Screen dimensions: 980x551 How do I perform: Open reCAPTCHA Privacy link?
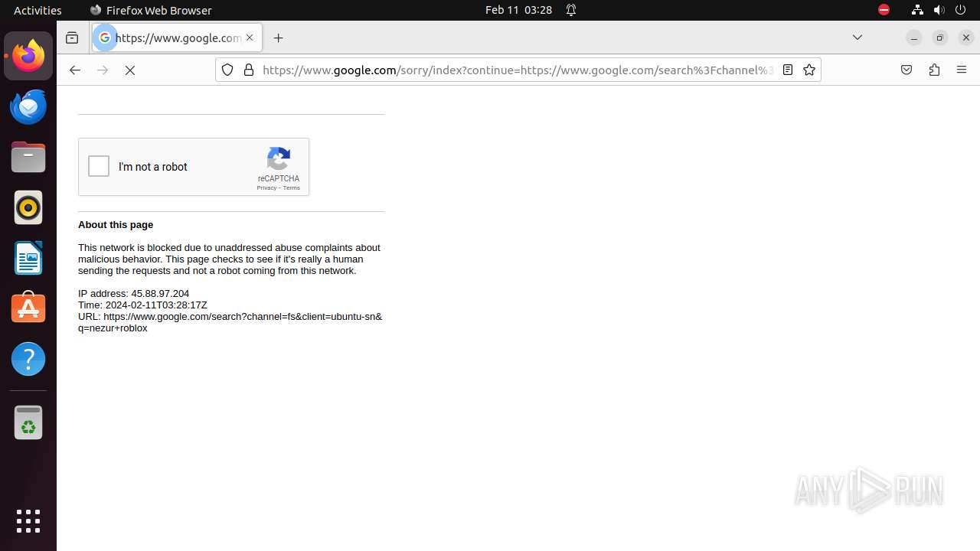click(266, 188)
